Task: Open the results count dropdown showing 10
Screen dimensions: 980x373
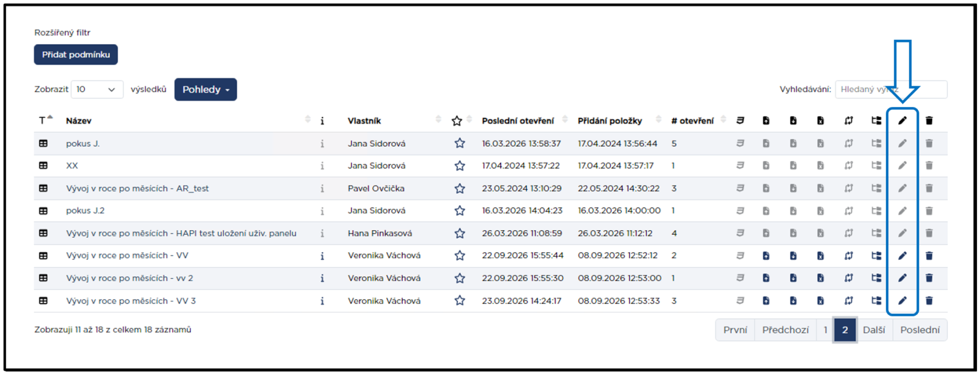Action: pyautogui.click(x=97, y=89)
